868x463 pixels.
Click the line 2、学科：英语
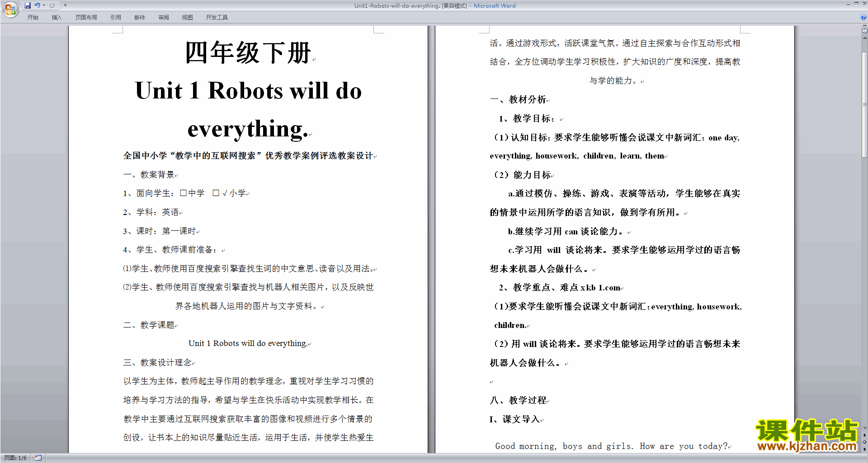pyautogui.click(x=151, y=212)
